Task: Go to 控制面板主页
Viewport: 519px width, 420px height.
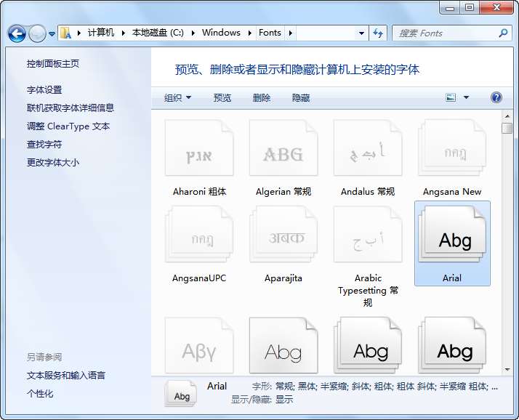Action: click(x=53, y=64)
